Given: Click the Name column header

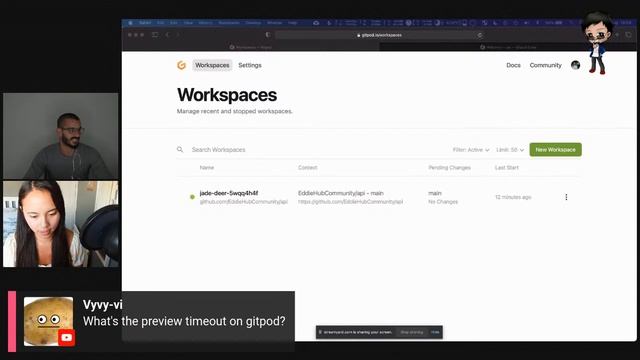Looking at the screenshot, I should [x=207, y=167].
